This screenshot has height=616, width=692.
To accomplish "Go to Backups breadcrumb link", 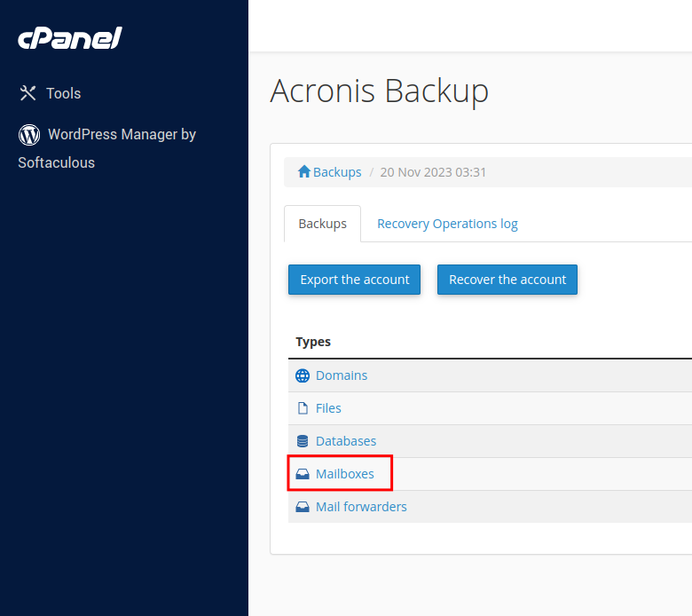I will tap(337, 172).
